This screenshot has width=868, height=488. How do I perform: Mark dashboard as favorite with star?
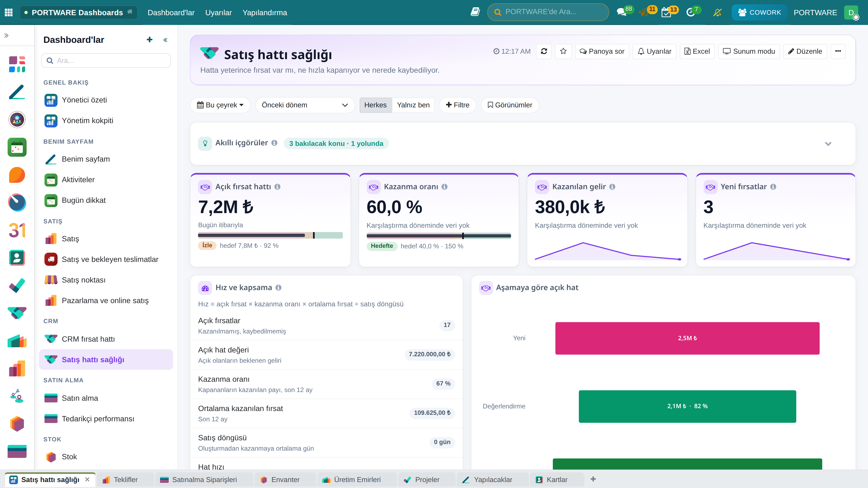(563, 51)
